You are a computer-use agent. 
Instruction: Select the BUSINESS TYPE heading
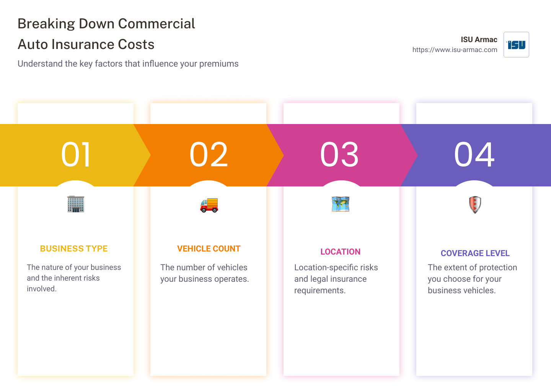[x=74, y=248]
